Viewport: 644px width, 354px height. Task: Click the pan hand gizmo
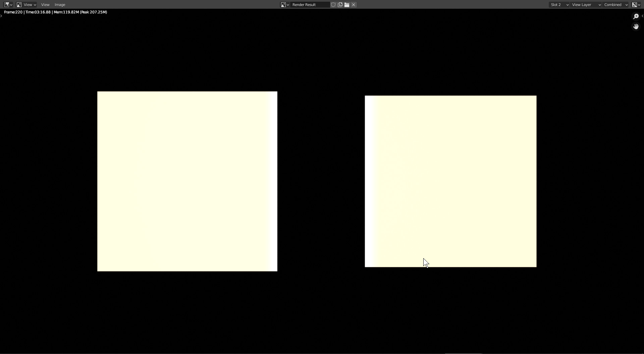pyautogui.click(x=636, y=26)
